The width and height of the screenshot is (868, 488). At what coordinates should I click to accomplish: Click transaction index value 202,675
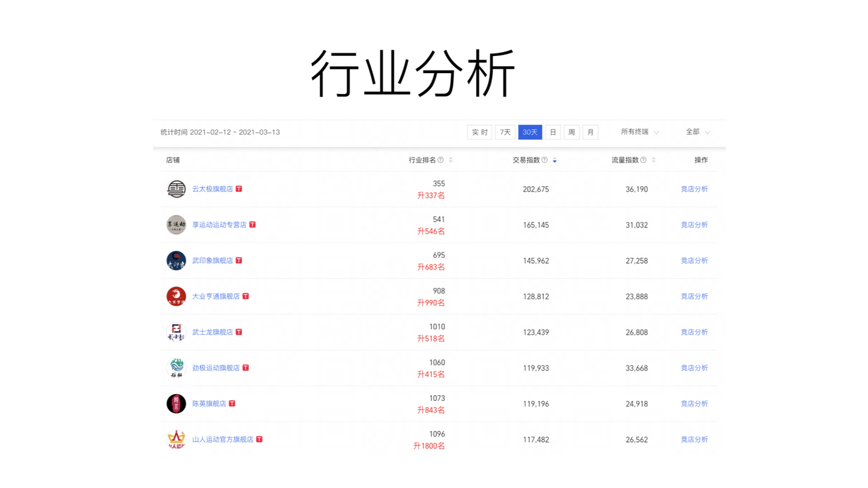536,189
